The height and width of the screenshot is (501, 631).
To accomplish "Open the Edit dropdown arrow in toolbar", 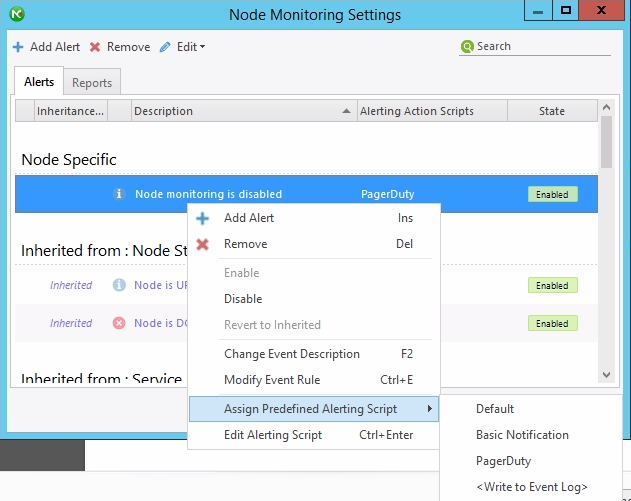I will 202,47.
